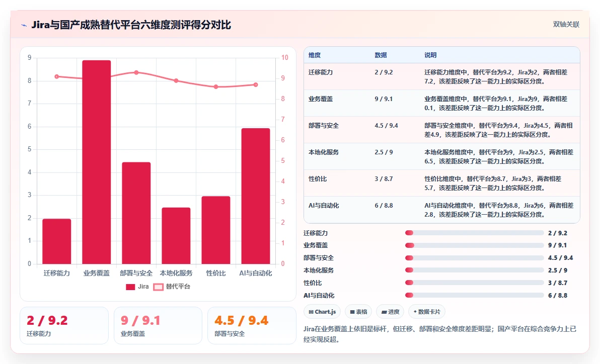The height and width of the screenshot is (364, 600).
Task: Click the 性价比 progress bar
Action: pos(475,283)
